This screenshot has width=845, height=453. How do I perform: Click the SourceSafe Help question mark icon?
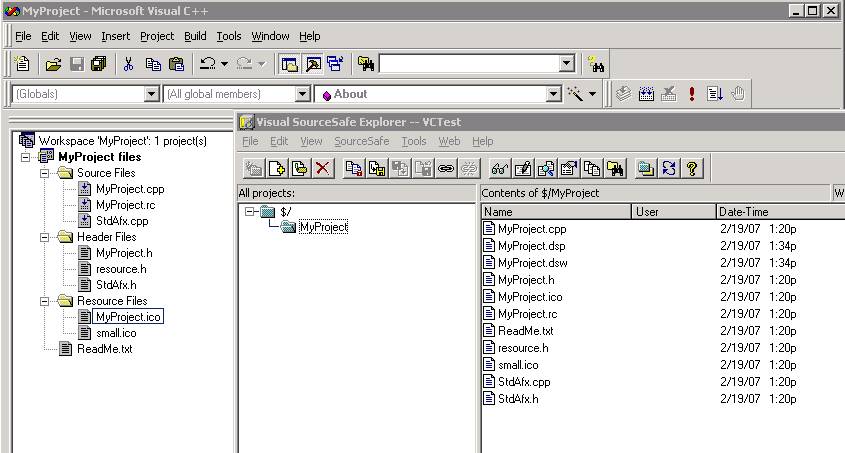(691, 168)
